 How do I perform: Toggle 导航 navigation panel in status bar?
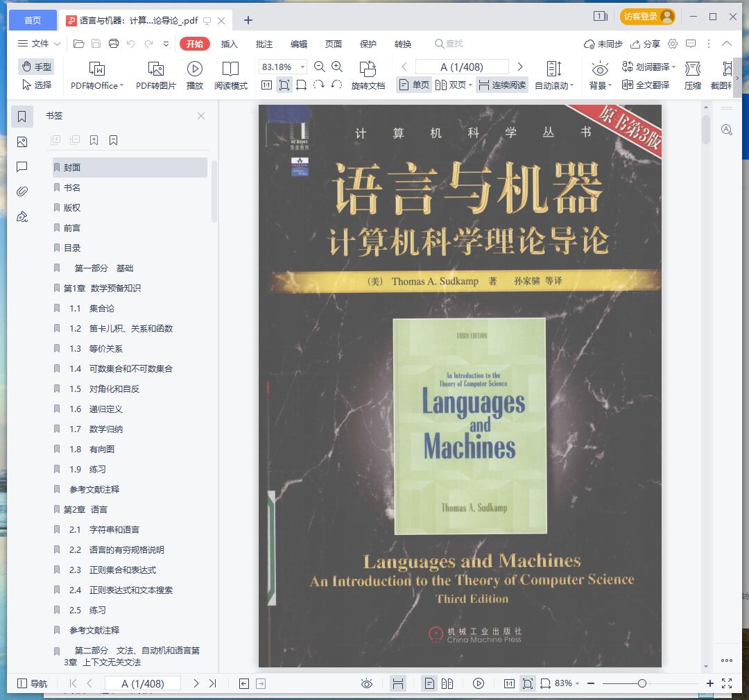[x=32, y=683]
